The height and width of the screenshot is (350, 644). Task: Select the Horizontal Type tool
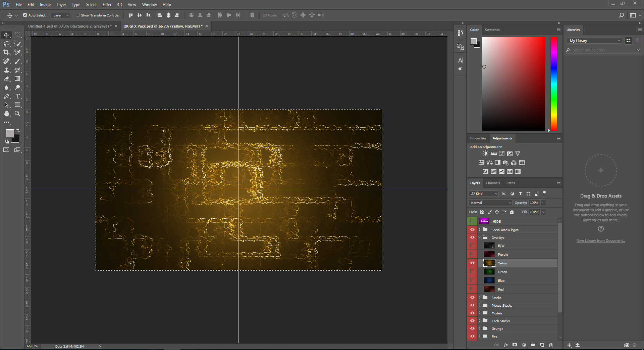coord(17,96)
